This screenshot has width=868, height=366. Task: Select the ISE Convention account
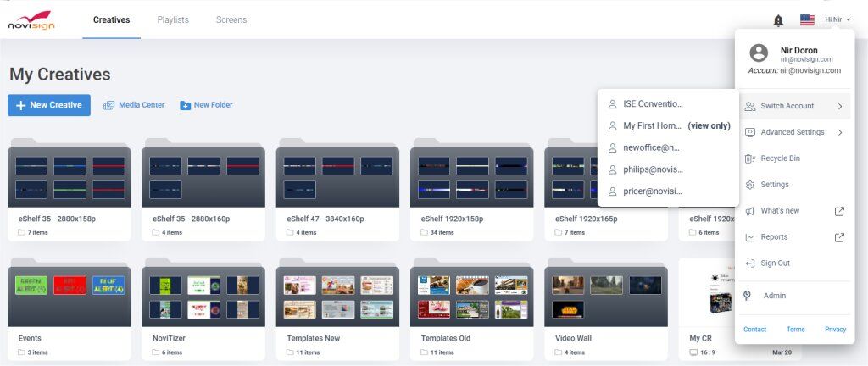click(x=652, y=104)
